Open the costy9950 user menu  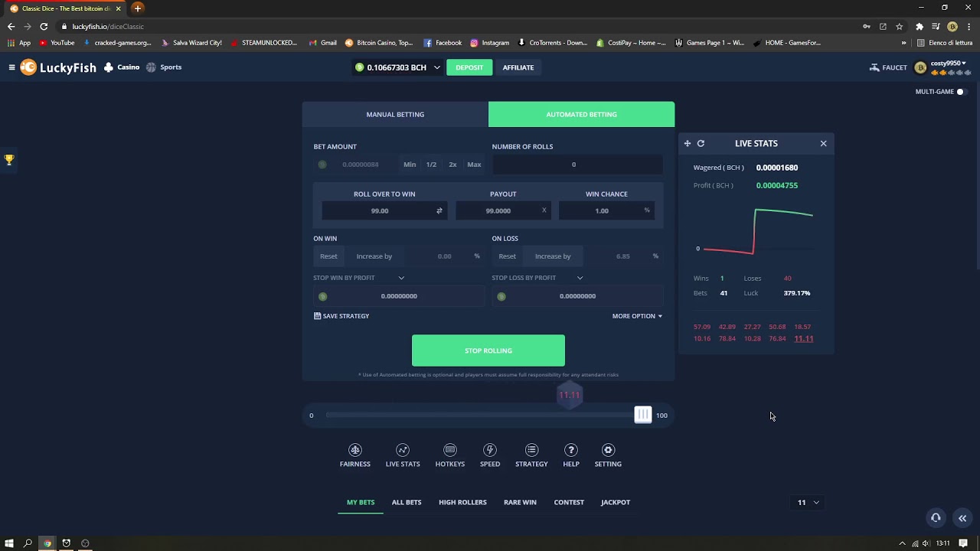click(x=943, y=67)
